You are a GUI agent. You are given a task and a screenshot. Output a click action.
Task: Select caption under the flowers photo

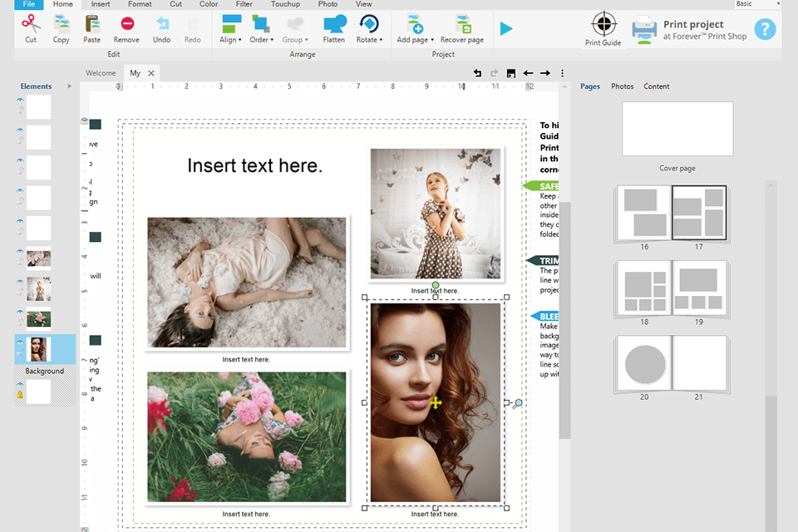(x=246, y=515)
